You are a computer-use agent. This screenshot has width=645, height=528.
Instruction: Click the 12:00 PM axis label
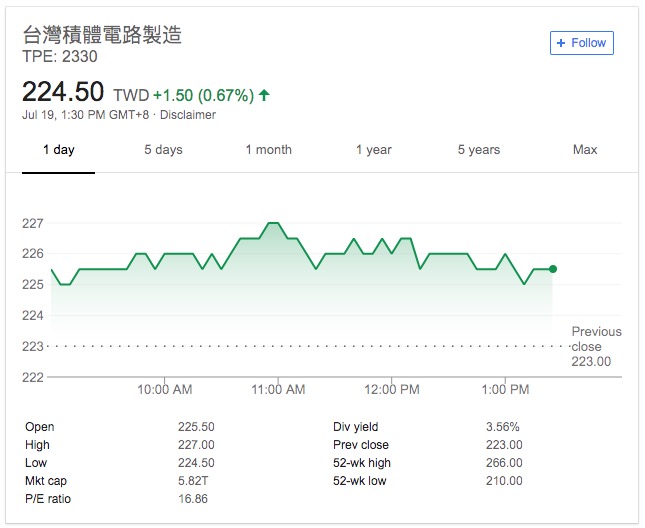[392, 389]
